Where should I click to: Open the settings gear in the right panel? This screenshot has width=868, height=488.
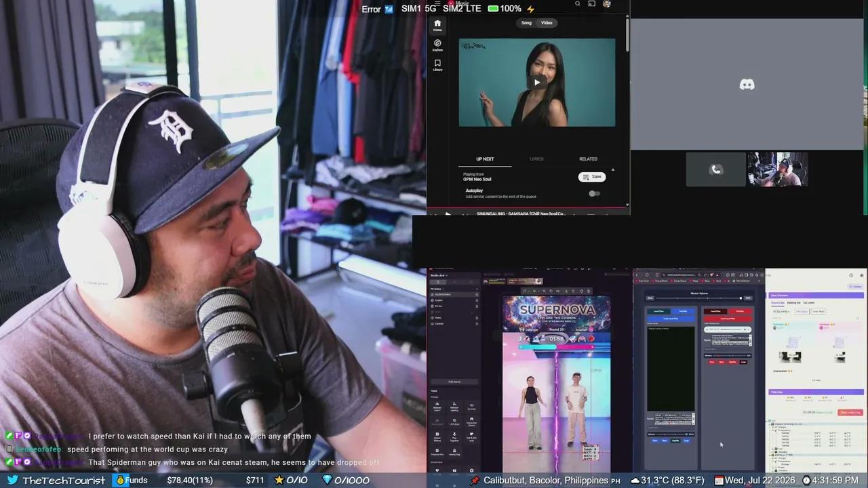[861, 275]
